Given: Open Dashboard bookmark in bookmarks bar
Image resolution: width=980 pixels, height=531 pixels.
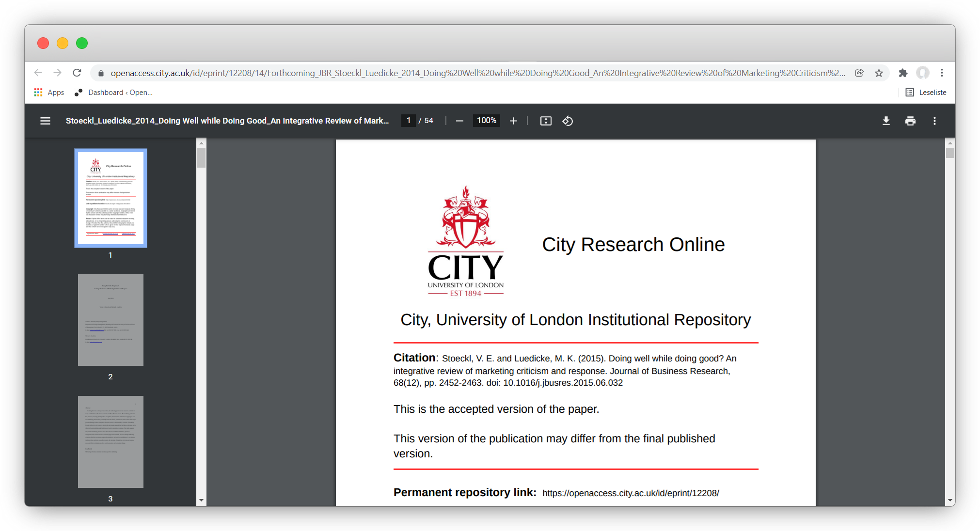Looking at the screenshot, I should tap(113, 92).
